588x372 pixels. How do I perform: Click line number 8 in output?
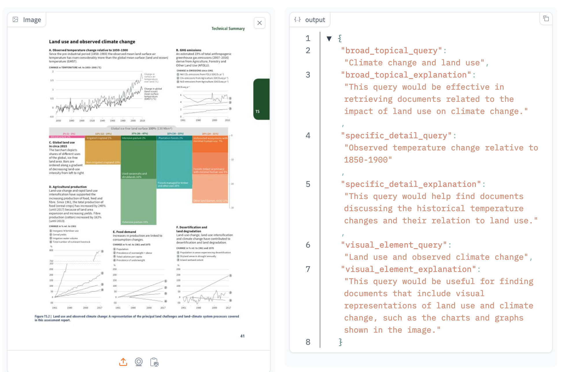point(308,342)
